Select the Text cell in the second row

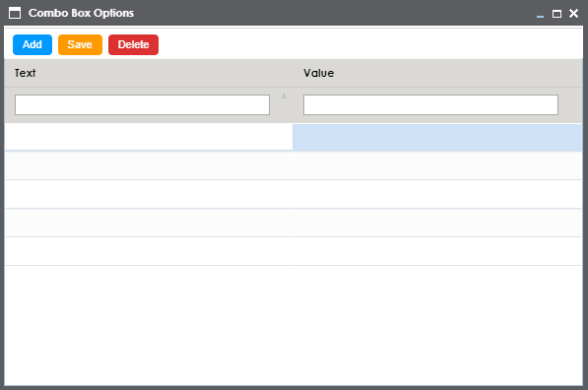[x=149, y=165]
